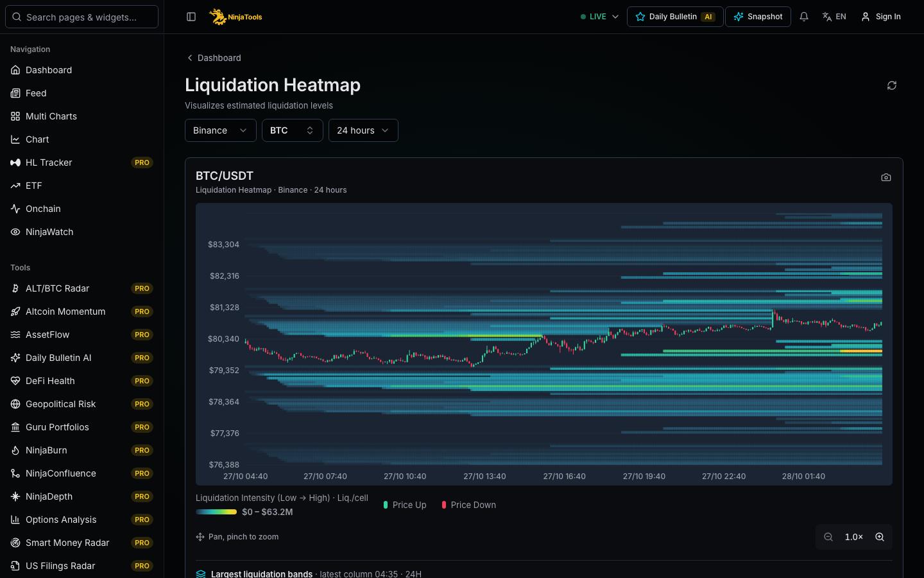Capture chart with the camera icon
This screenshot has width=924, height=578.
coord(886,177)
